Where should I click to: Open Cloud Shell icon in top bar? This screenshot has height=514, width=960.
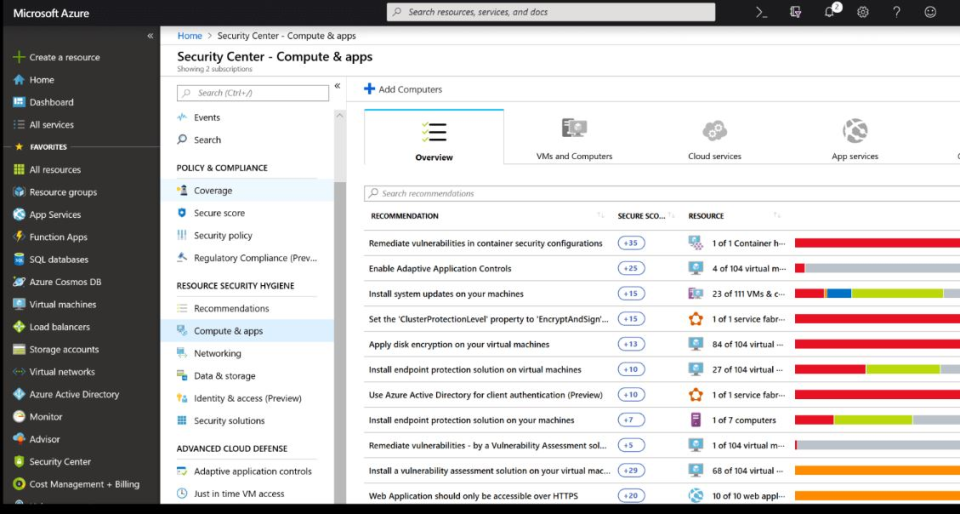(762, 12)
